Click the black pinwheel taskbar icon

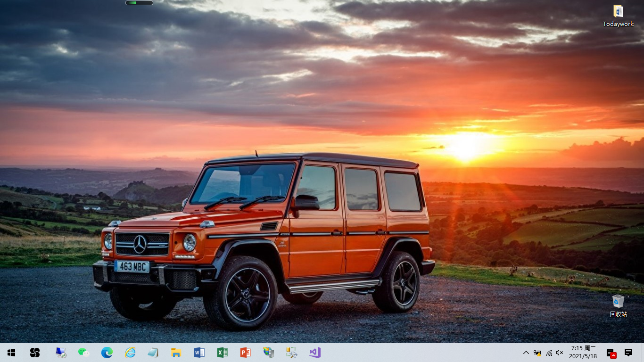[35, 353]
